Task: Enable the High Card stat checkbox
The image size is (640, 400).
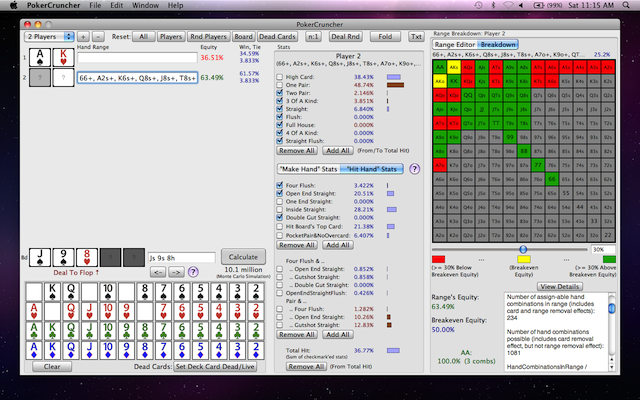Action: click(x=280, y=77)
